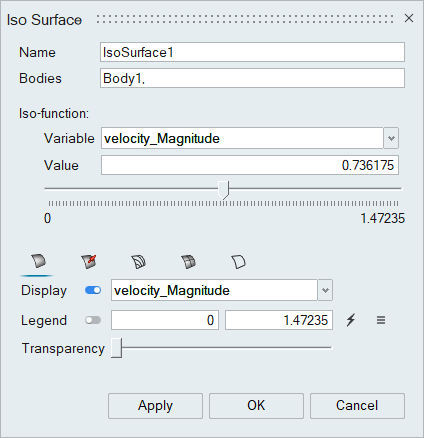Image resolution: width=424 pixels, height=438 pixels.
Task: Enable the Legend toggle switch
Action: [x=93, y=320]
